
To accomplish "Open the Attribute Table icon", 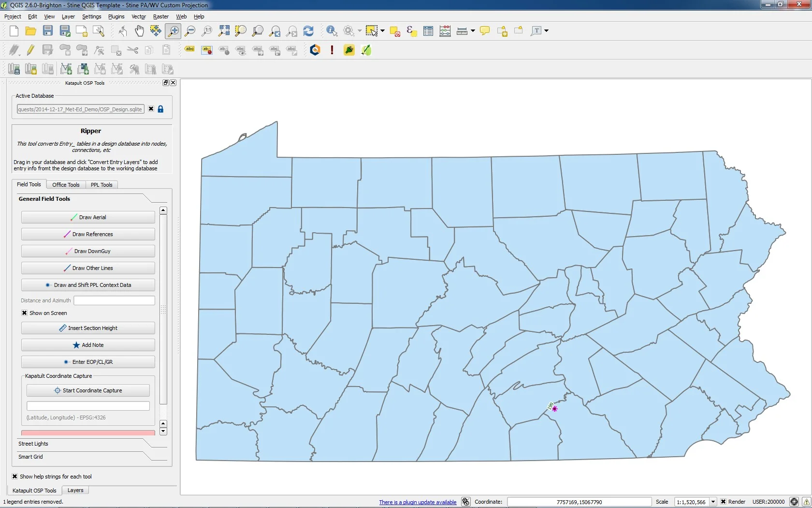I will coord(428,31).
